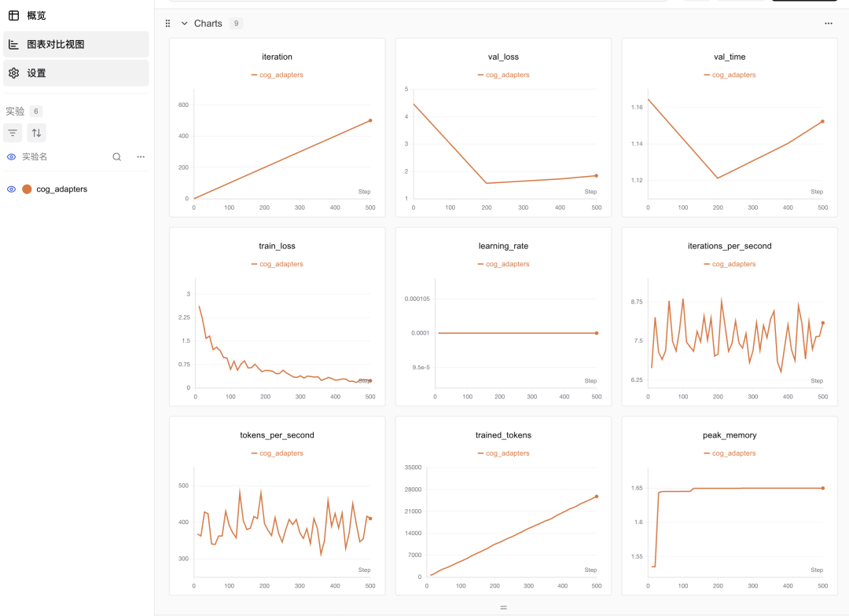Click the tokens_per_second chart title
Image resolution: width=849 pixels, height=616 pixels.
pyautogui.click(x=277, y=435)
